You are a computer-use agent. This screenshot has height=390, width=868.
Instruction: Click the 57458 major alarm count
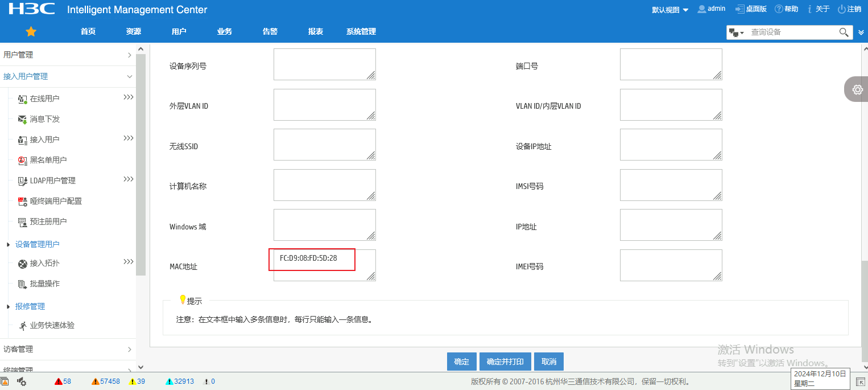[110, 381]
